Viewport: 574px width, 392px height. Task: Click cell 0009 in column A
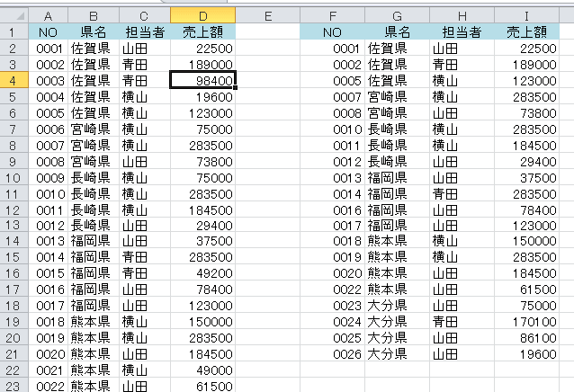pyautogui.click(x=49, y=178)
